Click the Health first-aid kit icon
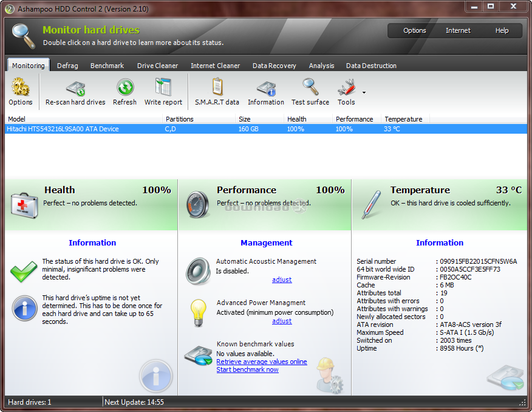Viewport: 532px width, 412px height. (24, 205)
